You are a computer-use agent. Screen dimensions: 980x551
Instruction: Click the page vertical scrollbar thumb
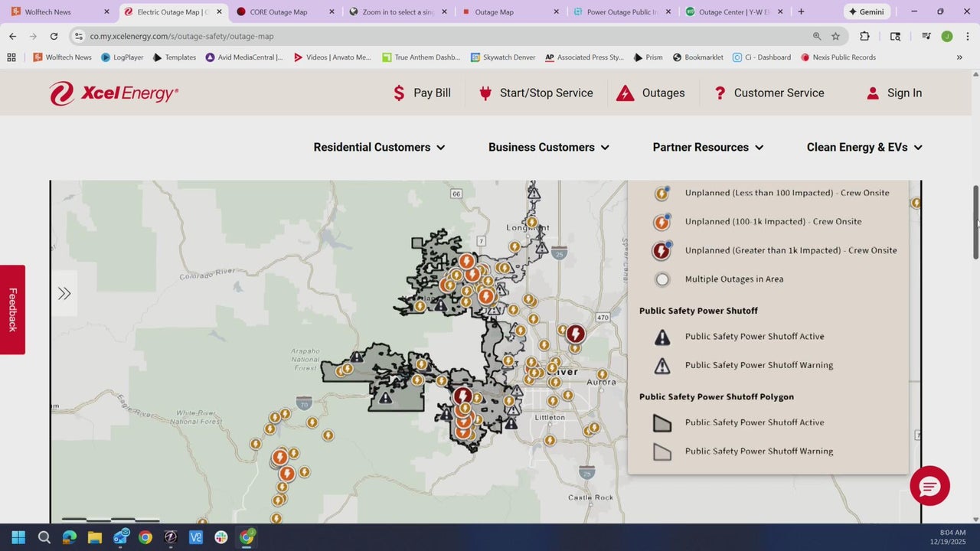975,222
